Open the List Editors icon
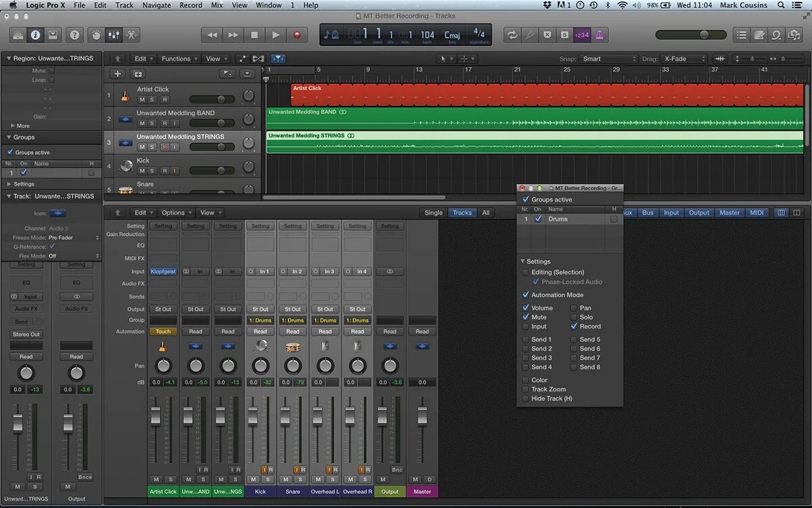This screenshot has width=812, height=508. tap(742, 35)
